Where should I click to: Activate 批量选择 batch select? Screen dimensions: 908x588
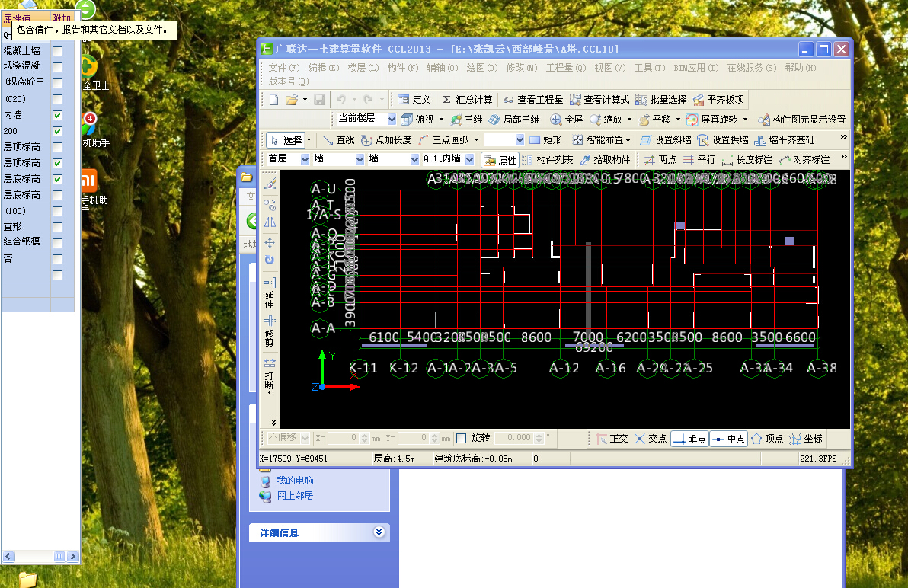point(661,100)
